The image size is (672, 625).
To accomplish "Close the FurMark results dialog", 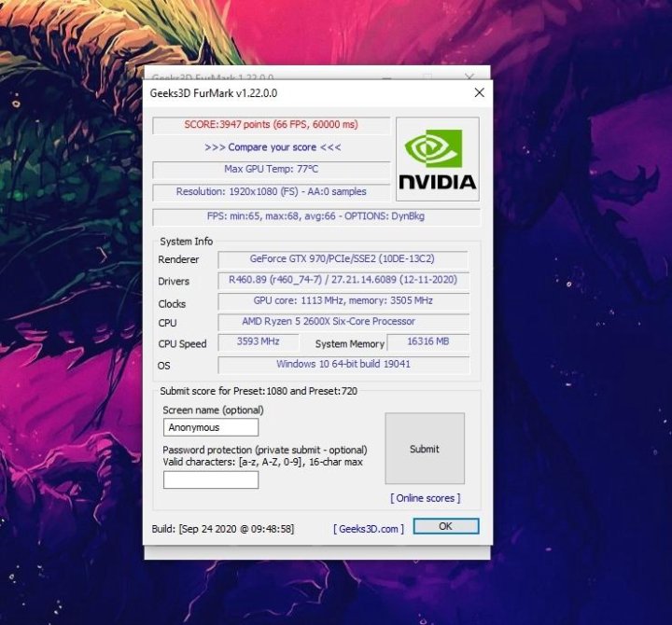I will pyautogui.click(x=479, y=93).
